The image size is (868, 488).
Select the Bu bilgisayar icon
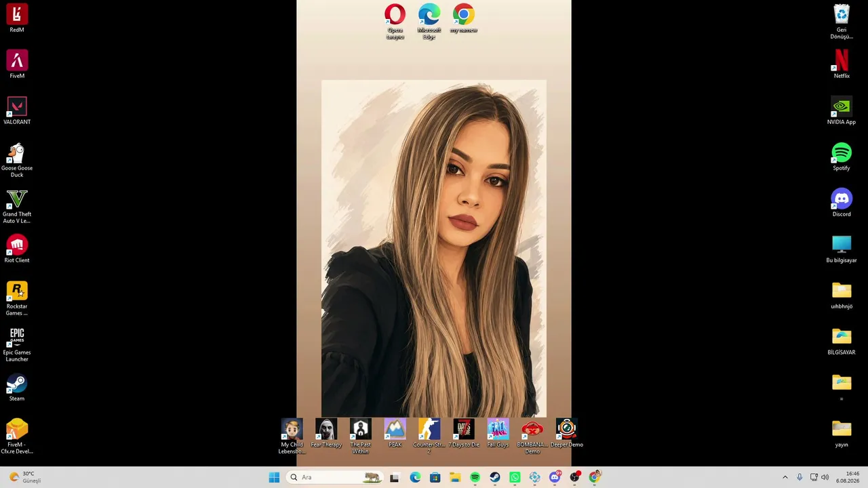842,249
